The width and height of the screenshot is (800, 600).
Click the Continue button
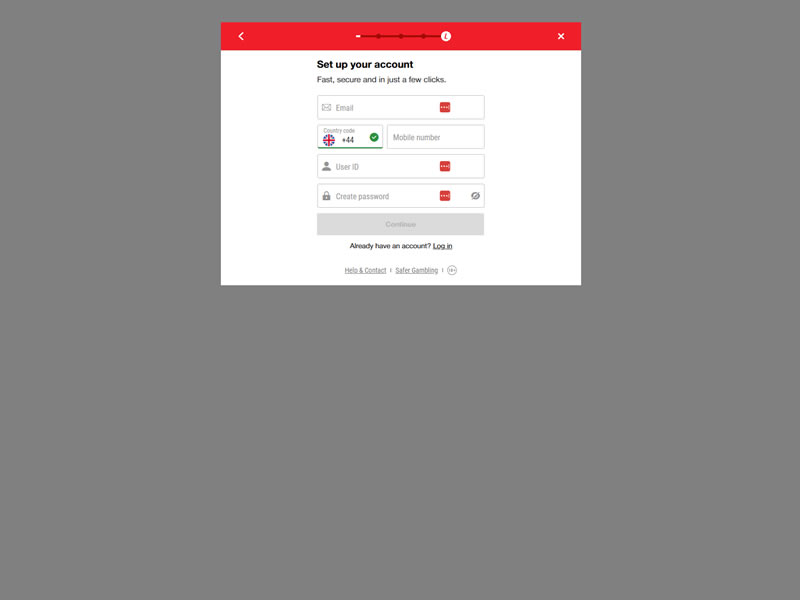(x=401, y=224)
